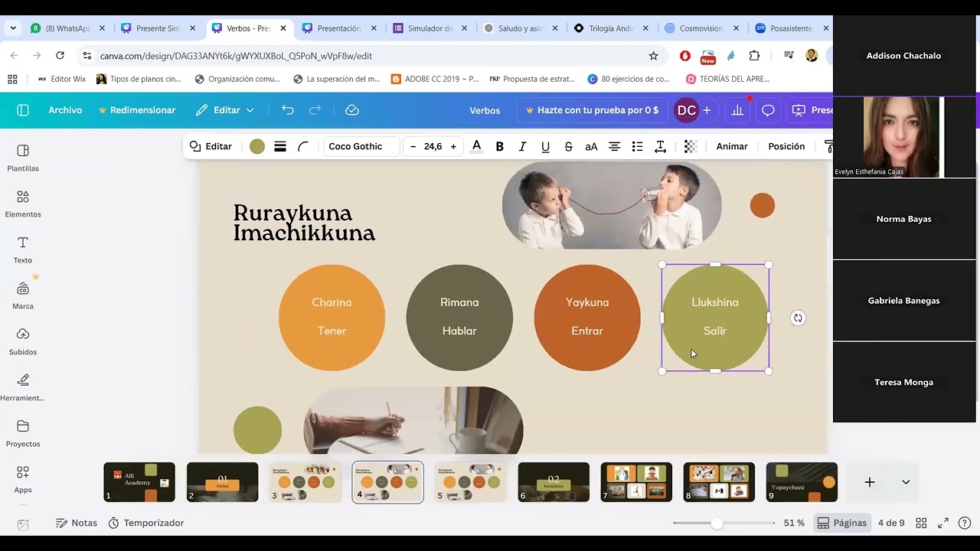Switch to the WhatsApp browser tab
Screen dimensions: 980x551
67,28
